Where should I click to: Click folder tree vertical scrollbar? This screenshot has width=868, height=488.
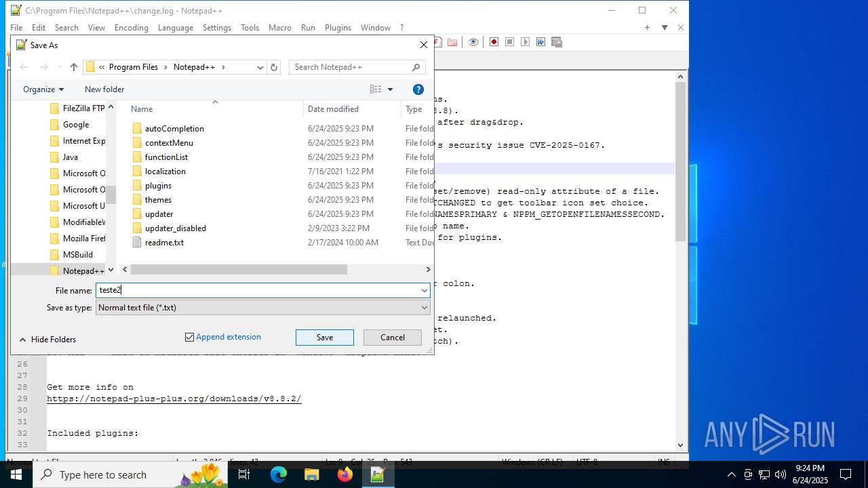point(111,195)
